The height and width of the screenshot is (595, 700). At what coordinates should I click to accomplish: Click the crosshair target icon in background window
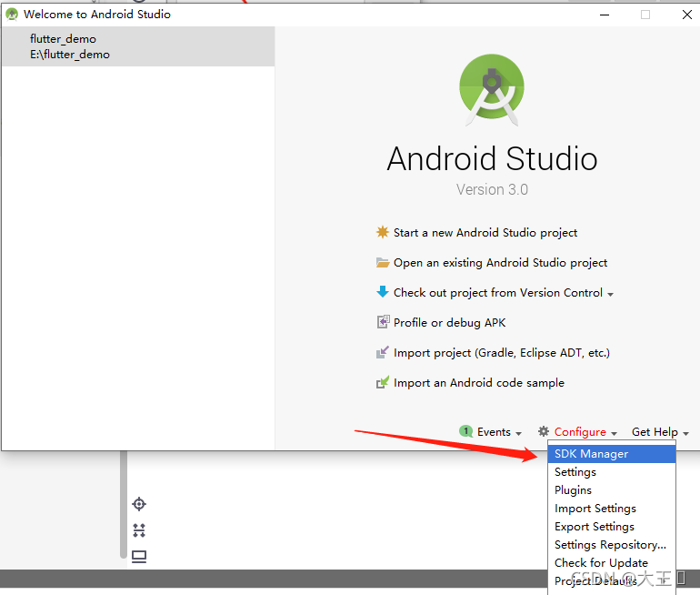tap(139, 504)
